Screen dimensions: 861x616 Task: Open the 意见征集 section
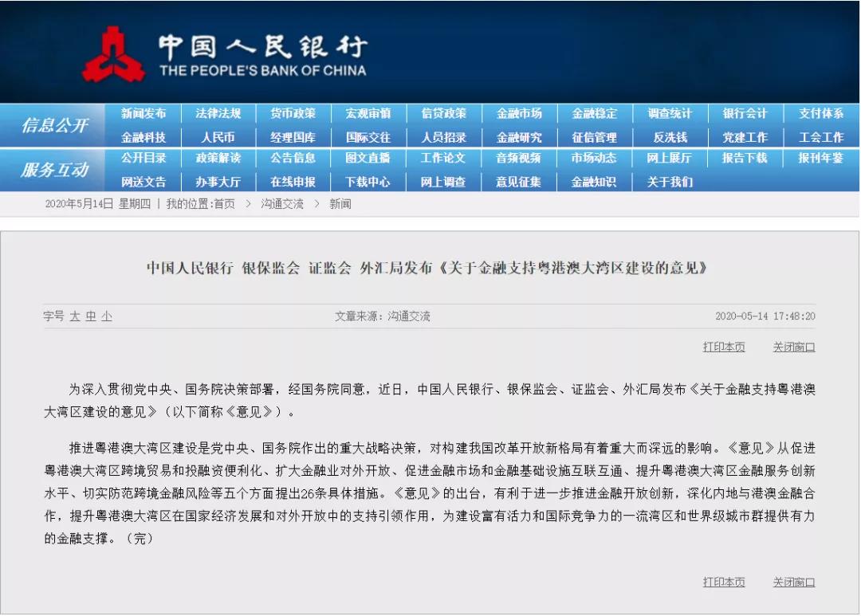coord(519,182)
